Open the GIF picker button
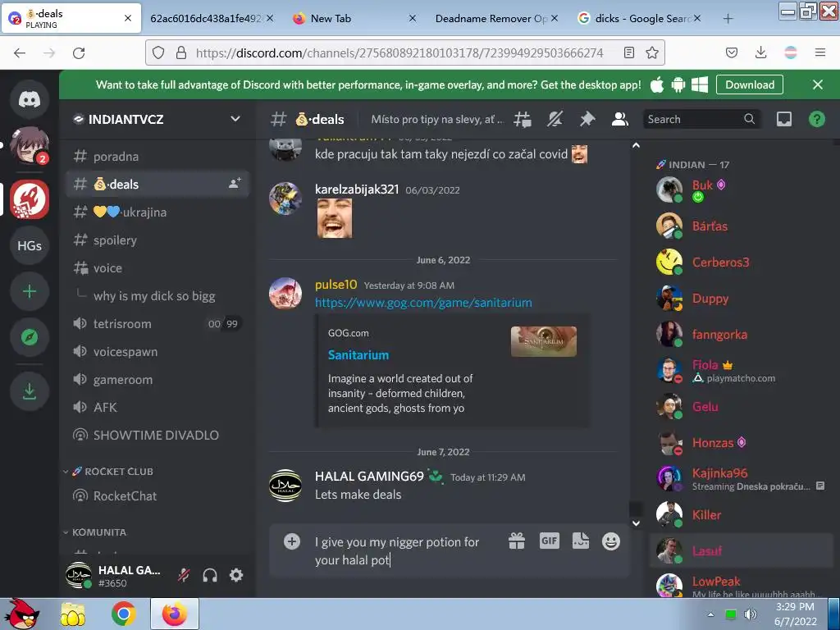840x630 pixels. pyautogui.click(x=549, y=541)
